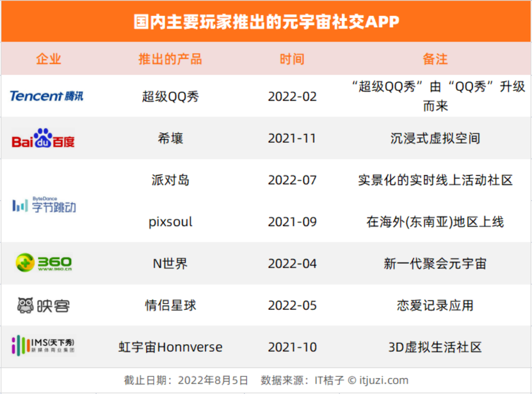Click the Baidu 百度 logo

pyautogui.click(x=43, y=138)
